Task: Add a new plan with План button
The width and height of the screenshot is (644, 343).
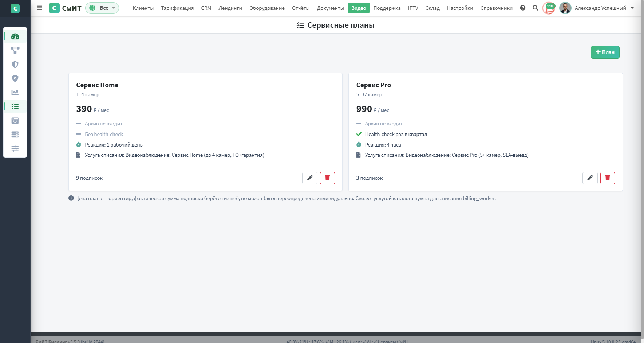Action: (605, 52)
